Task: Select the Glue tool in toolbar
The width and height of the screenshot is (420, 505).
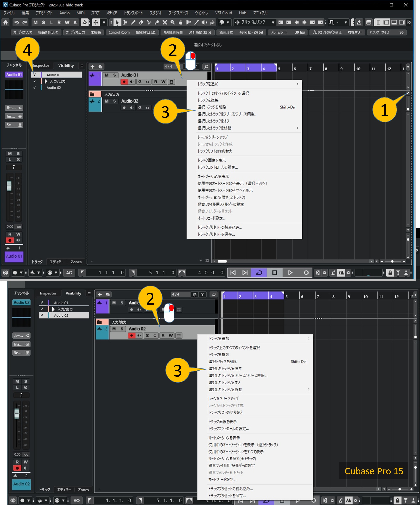Action: click(157, 23)
